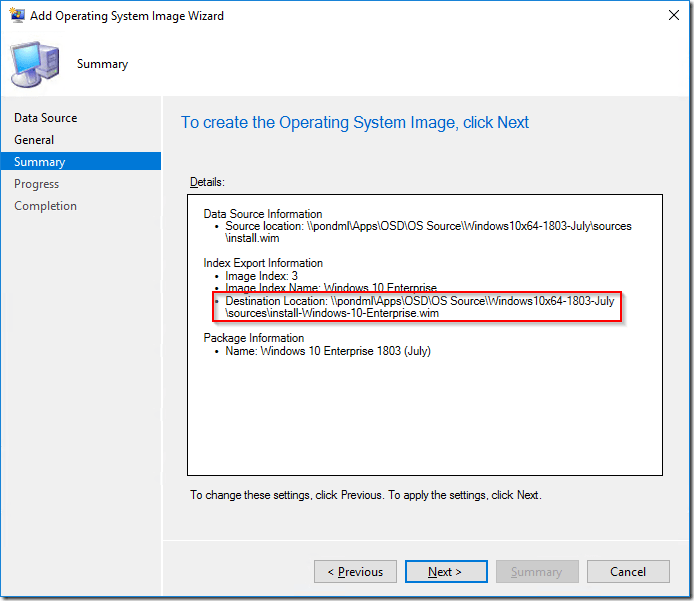Click the Data Source Information heading

[x=263, y=214]
